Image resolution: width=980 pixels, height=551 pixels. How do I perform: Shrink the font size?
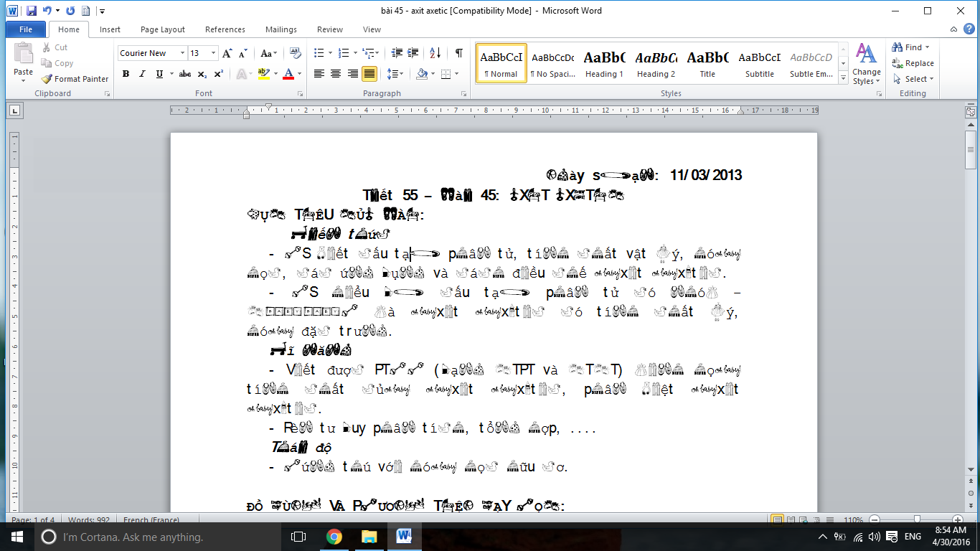(242, 53)
